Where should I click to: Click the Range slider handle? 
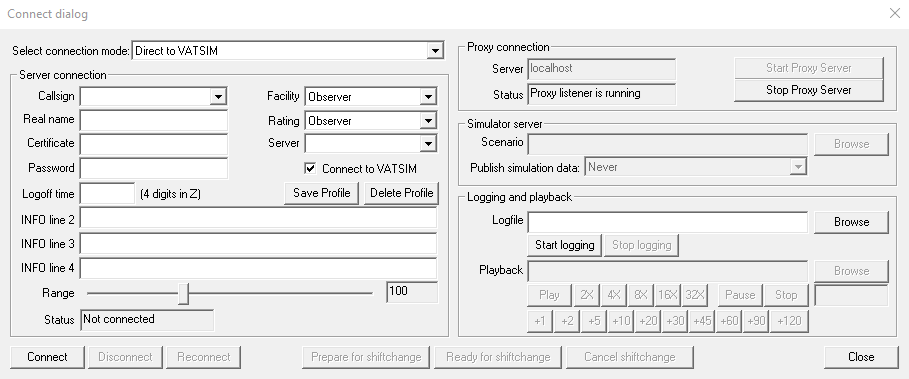[x=184, y=293]
